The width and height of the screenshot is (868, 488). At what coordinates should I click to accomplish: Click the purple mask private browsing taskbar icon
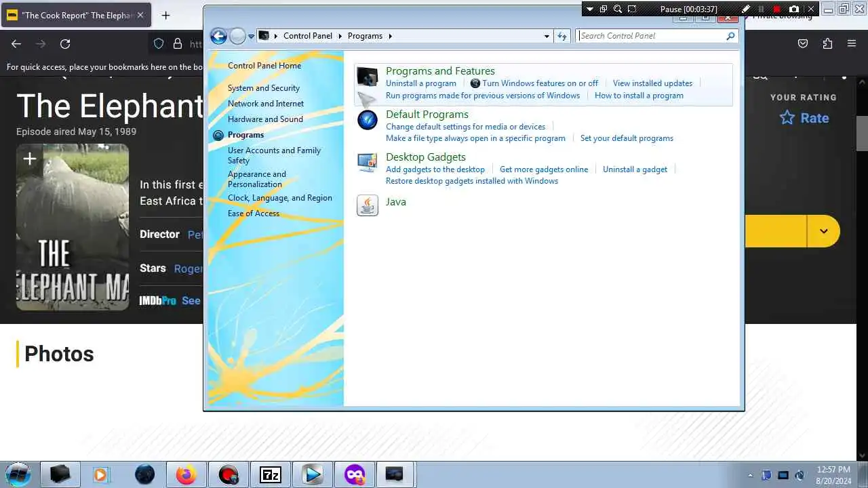pos(355,474)
